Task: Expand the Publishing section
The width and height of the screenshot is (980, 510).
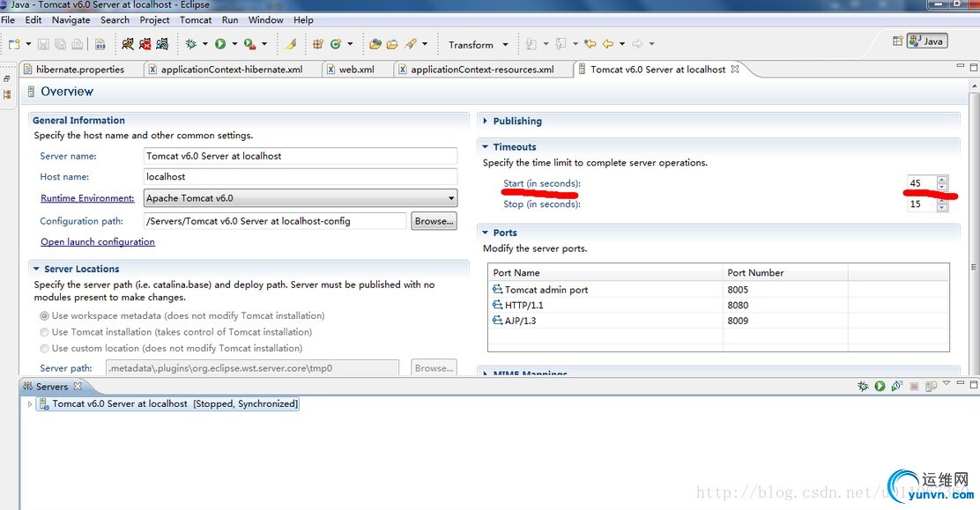Action: pyautogui.click(x=485, y=122)
